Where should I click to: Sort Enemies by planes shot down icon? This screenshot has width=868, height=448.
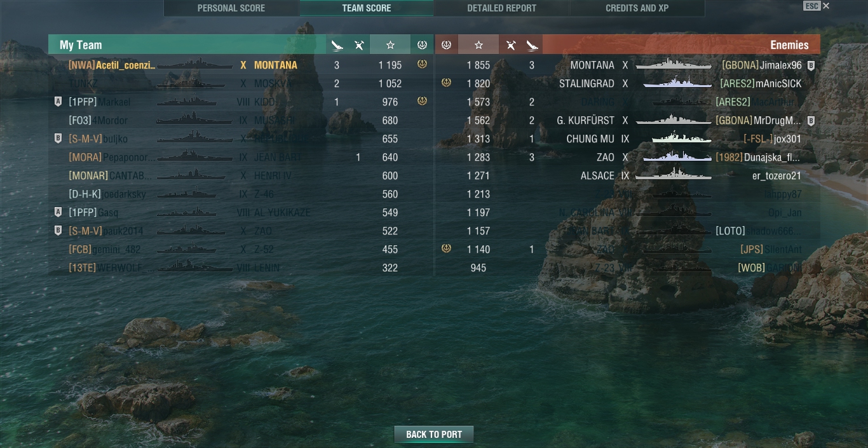pos(510,45)
